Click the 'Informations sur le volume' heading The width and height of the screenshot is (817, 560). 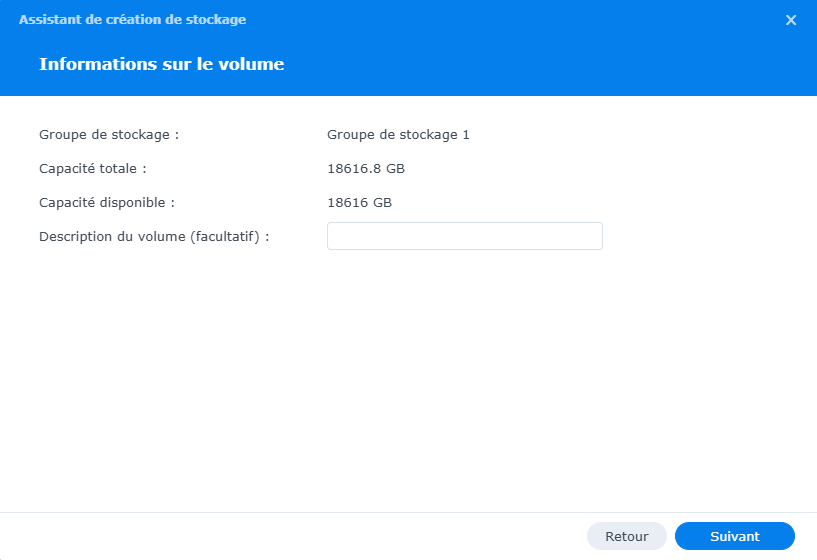(161, 64)
